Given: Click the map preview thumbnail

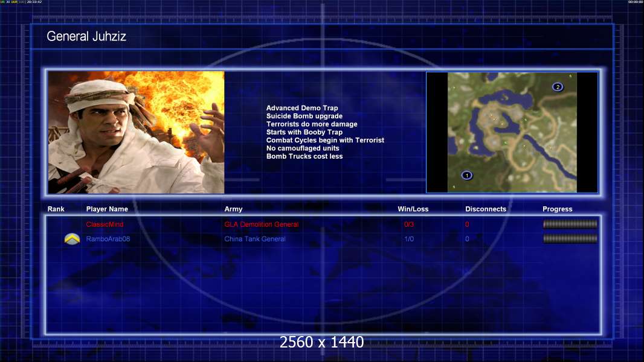Looking at the screenshot, I should pyautogui.click(x=512, y=132).
